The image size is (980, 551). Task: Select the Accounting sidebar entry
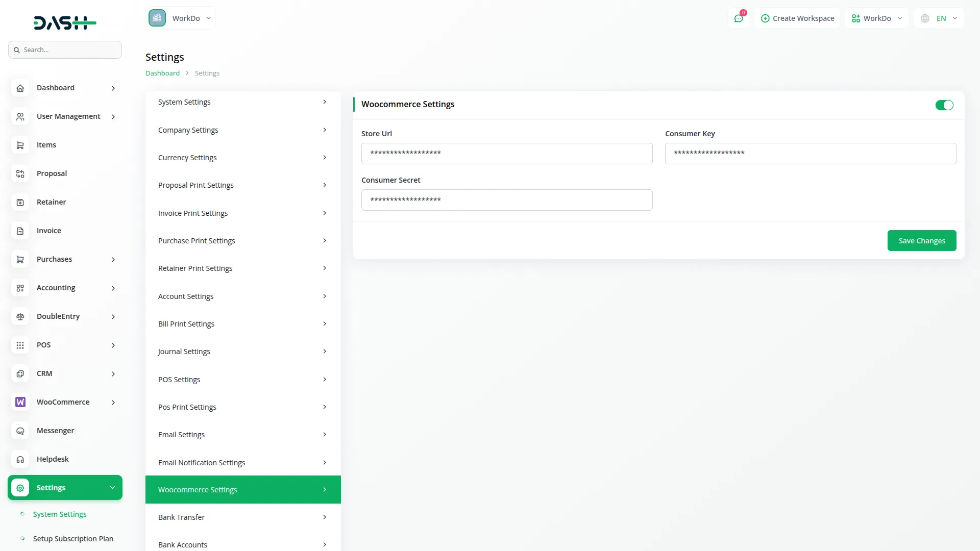[x=55, y=287]
